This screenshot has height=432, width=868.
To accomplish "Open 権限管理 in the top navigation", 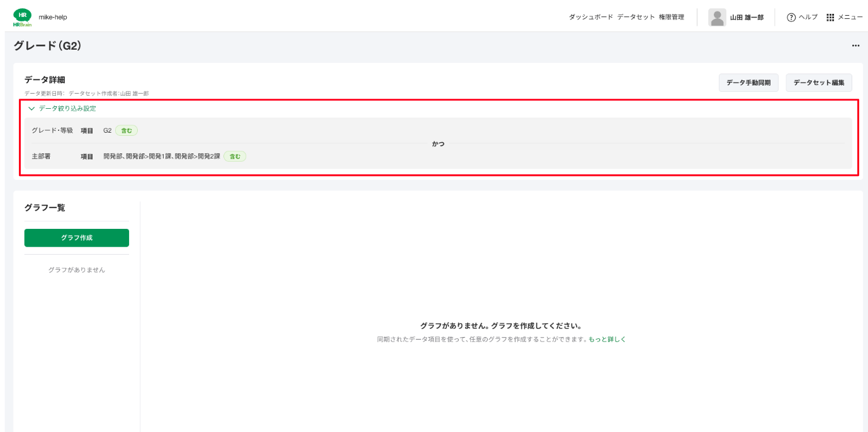I will pos(671,18).
